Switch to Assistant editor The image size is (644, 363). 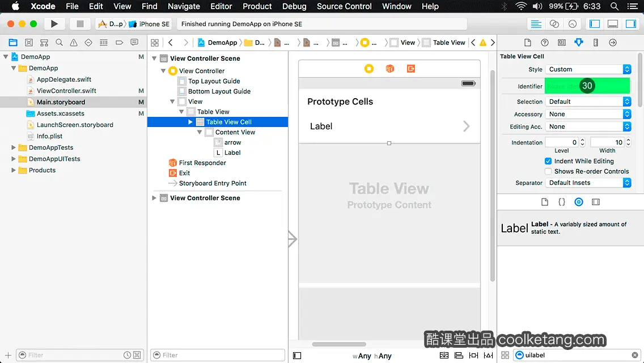coord(554,24)
